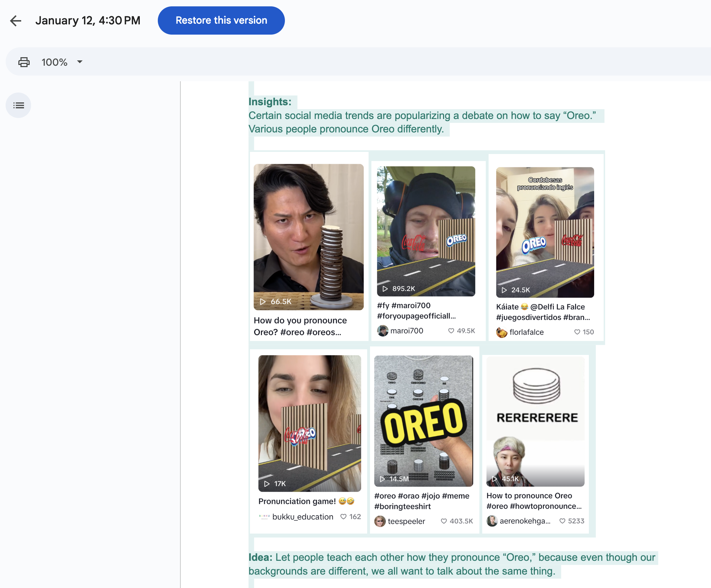Click maroi700 profile avatar

383,331
